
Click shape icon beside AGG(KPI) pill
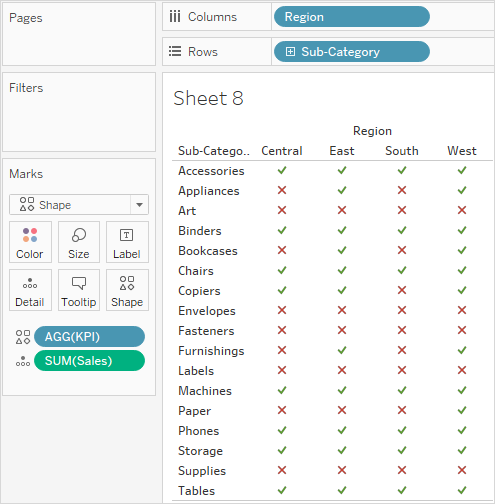23,337
